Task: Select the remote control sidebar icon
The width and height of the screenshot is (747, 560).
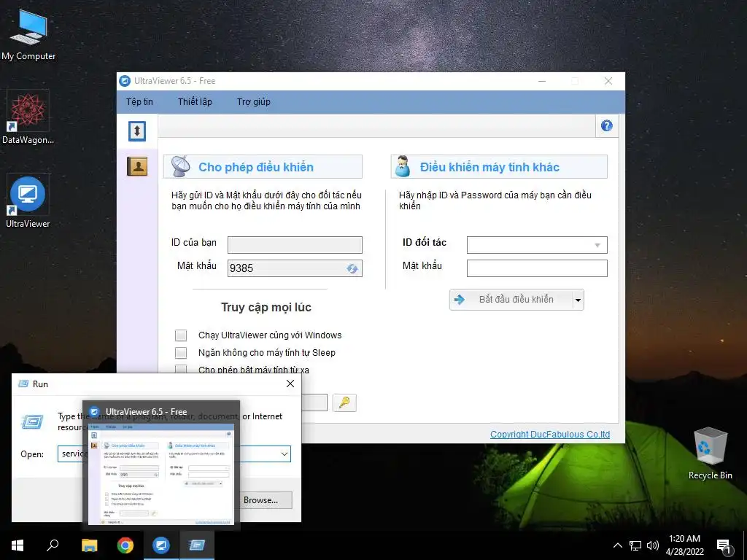Action: pyautogui.click(x=137, y=131)
